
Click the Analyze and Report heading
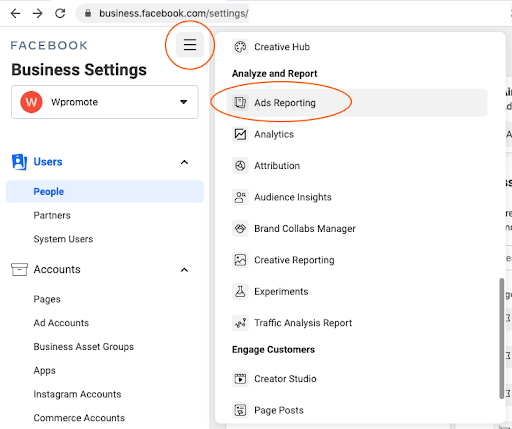pyautogui.click(x=275, y=74)
